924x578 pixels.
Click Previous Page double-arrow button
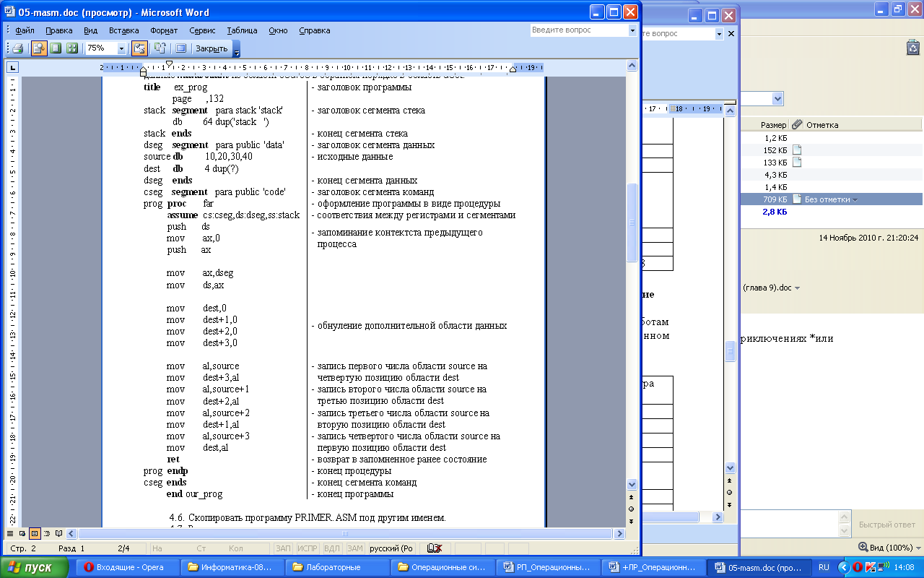(632, 496)
